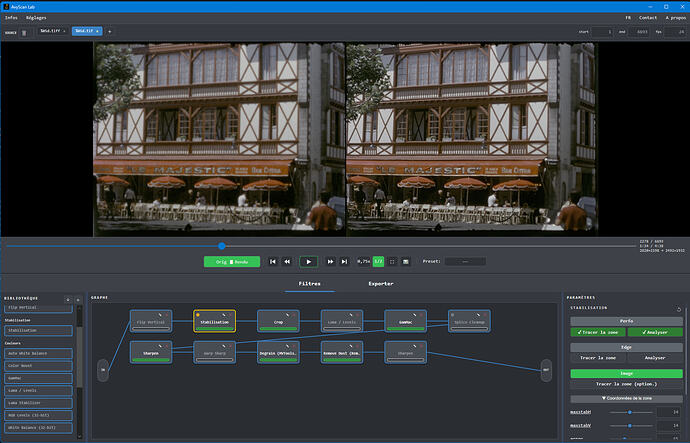Add Auto White Balance filter from library
The image size is (690, 443).
38,353
